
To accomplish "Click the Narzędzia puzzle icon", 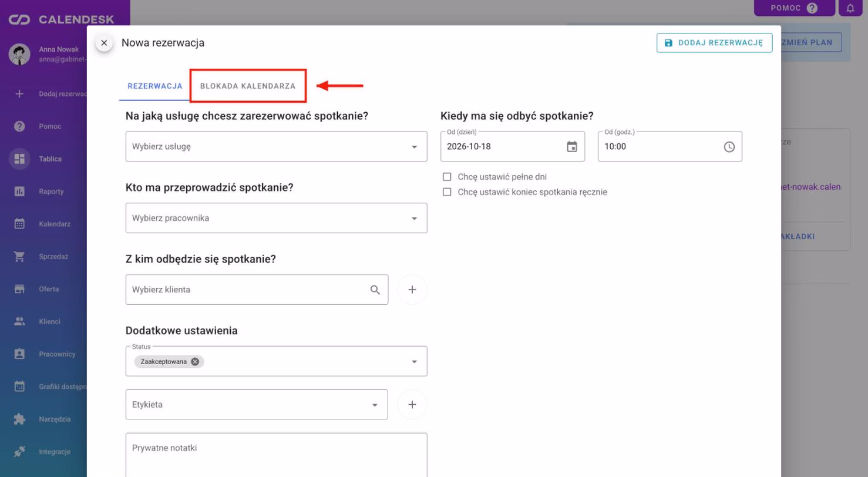I will pyautogui.click(x=19, y=419).
